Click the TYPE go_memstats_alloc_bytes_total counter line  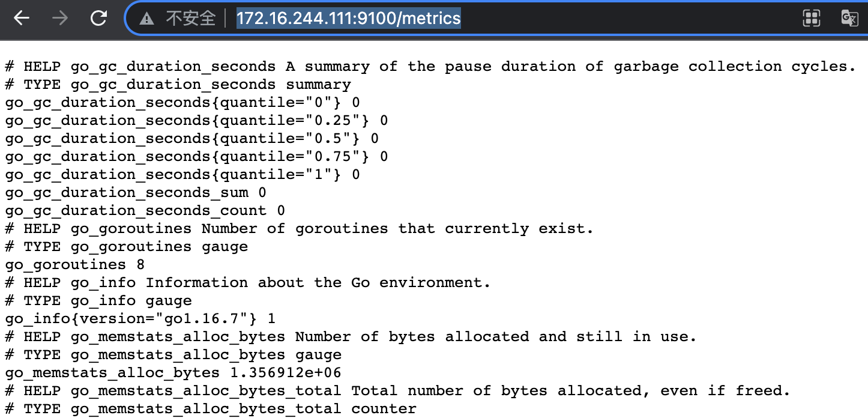pos(211,409)
